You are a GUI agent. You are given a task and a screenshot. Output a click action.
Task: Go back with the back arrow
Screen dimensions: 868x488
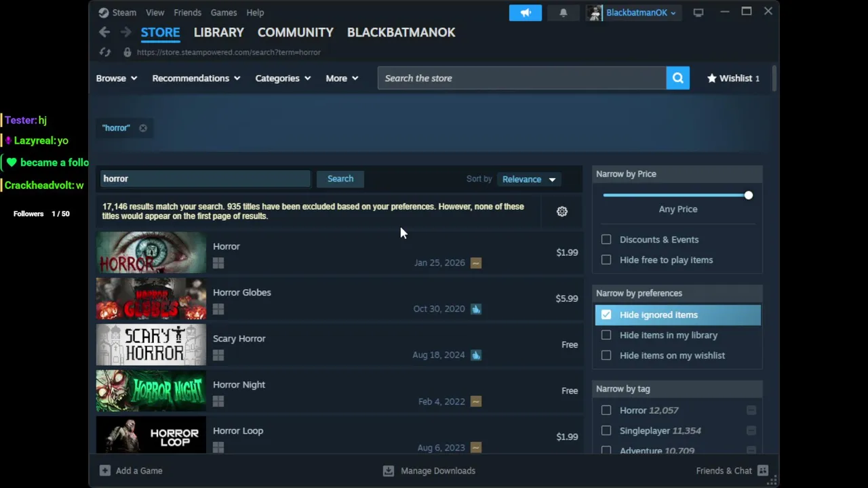[x=104, y=32]
